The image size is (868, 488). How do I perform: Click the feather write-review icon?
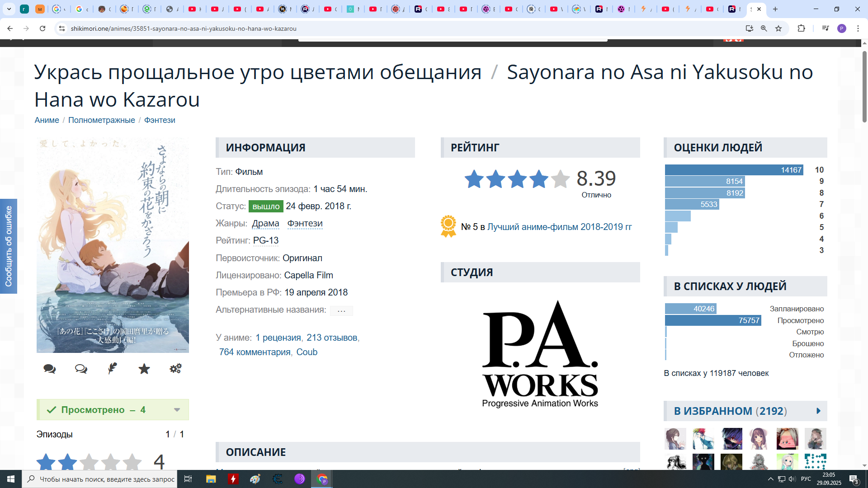pyautogui.click(x=113, y=368)
